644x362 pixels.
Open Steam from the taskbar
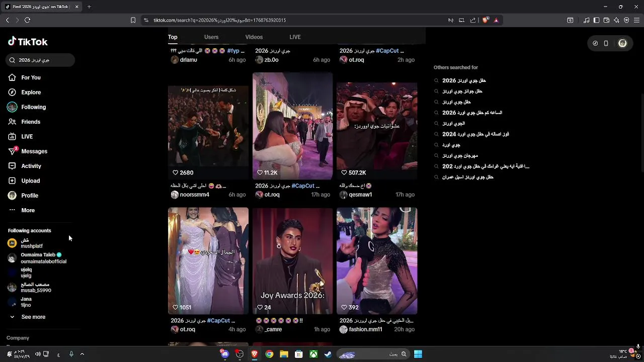click(x=328, y=354)
